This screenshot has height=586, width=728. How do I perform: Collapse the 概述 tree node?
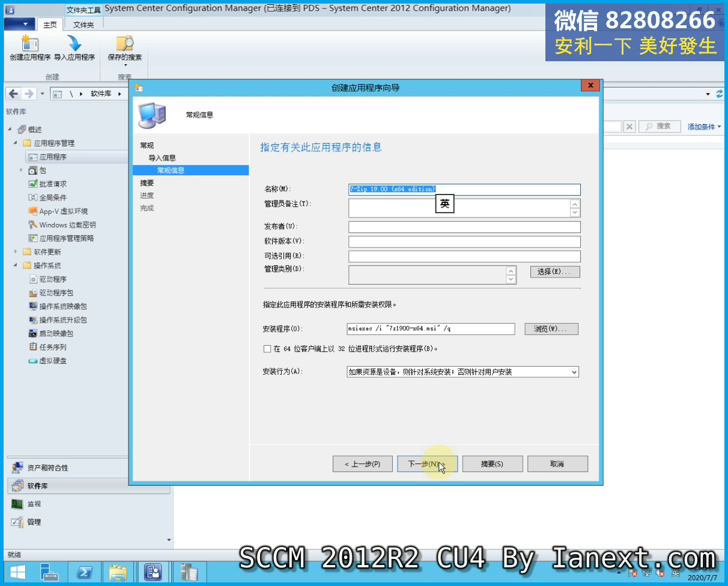pyautogui.click(x=10, y=130)
